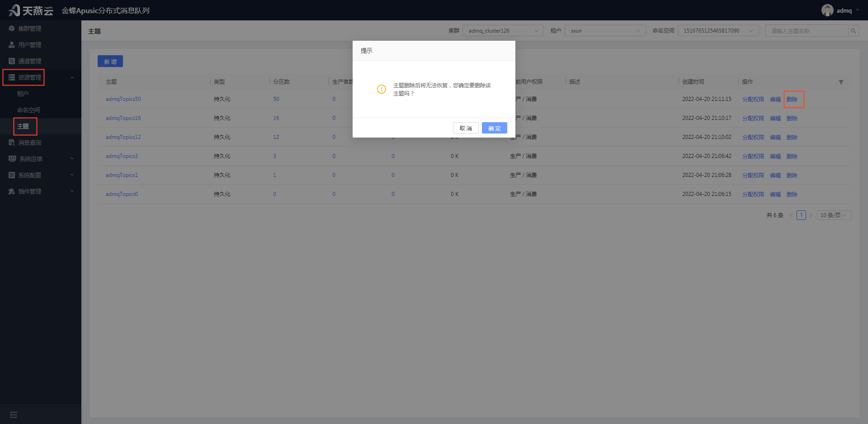This screenshot has width=868, height=424.
Task: Open 消息查询 sidebar icon
Action: coord(12,143)
